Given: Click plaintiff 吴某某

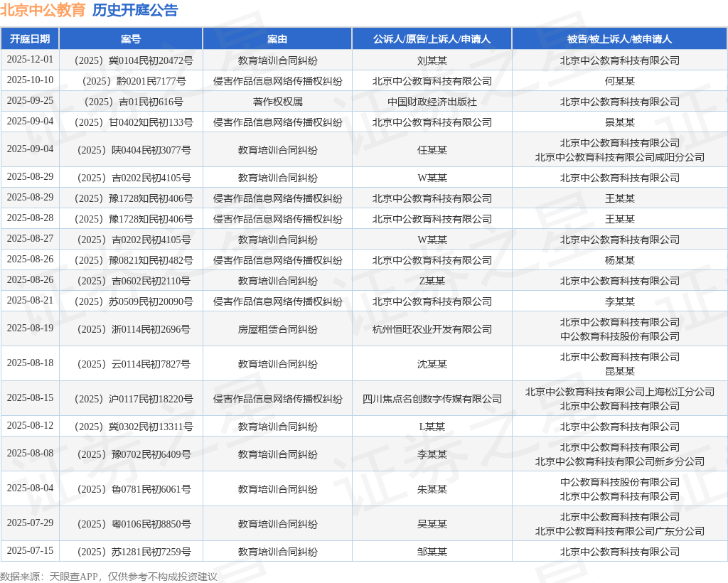Looking at the screenshot, I should coord(432,524).
